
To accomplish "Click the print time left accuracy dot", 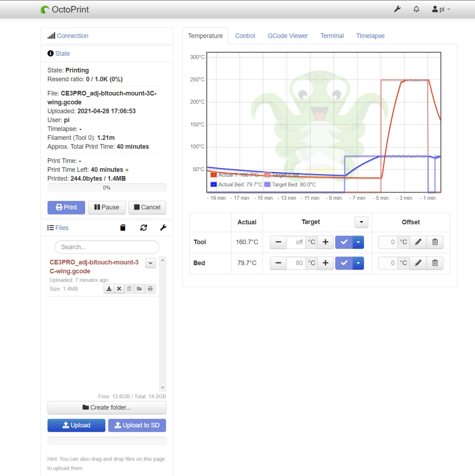I will click(127, 170).
